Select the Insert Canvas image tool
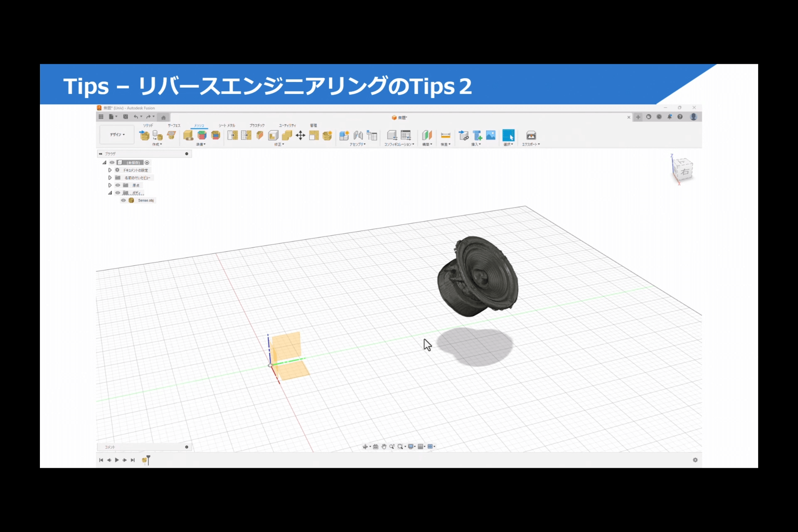The width and height of the screenshot is (798, 532). tap(491, 135)
